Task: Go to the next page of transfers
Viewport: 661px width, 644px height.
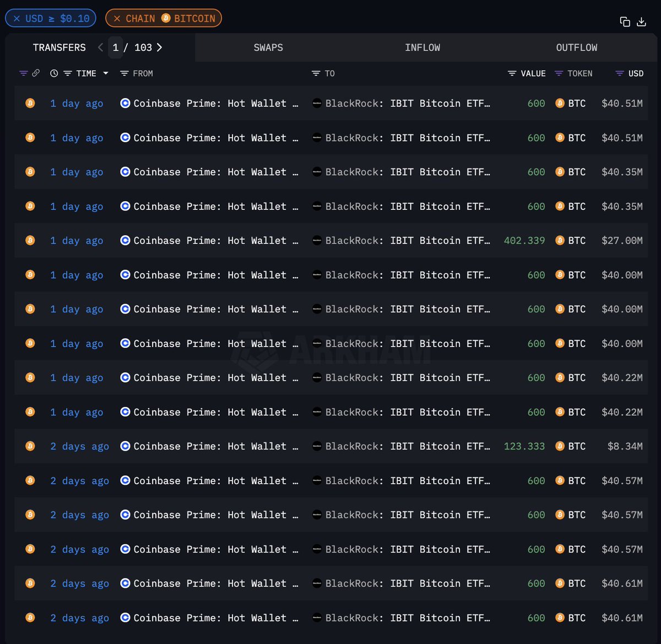Action: 160,47
